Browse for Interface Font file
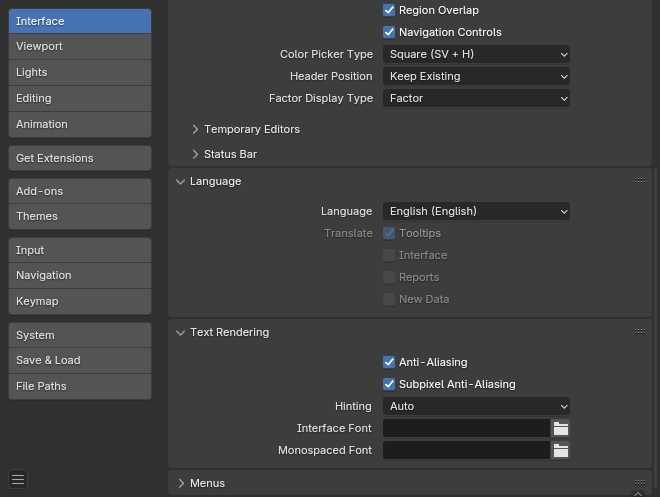This screenshot has height=497, width=660. point(561,428)
